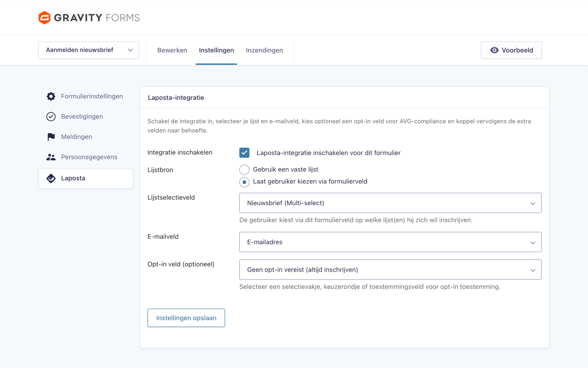This screenshot has height=368, width=588.
Task: Click the 'Selecteer een selectievakje' help text
Action: [x=370, y=287]
